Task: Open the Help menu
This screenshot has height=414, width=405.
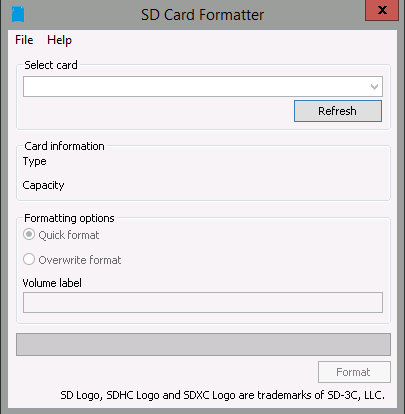Action: coord(59,40)
